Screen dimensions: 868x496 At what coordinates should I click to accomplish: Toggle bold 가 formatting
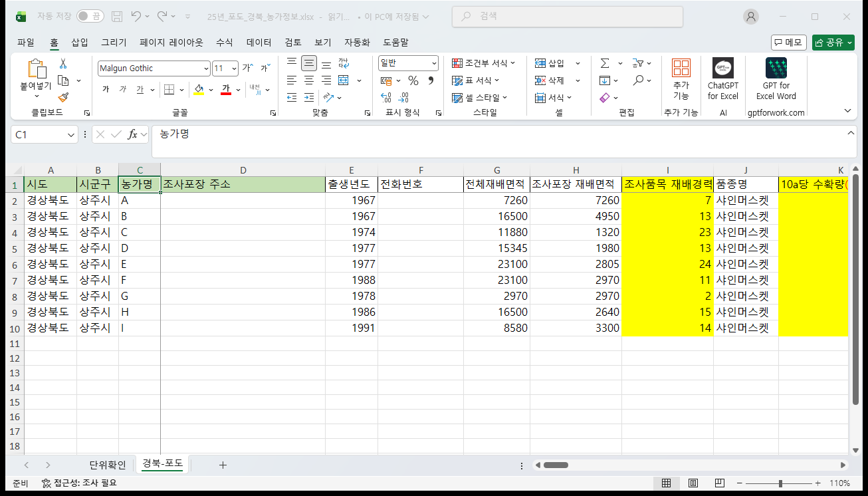point(106,90)
